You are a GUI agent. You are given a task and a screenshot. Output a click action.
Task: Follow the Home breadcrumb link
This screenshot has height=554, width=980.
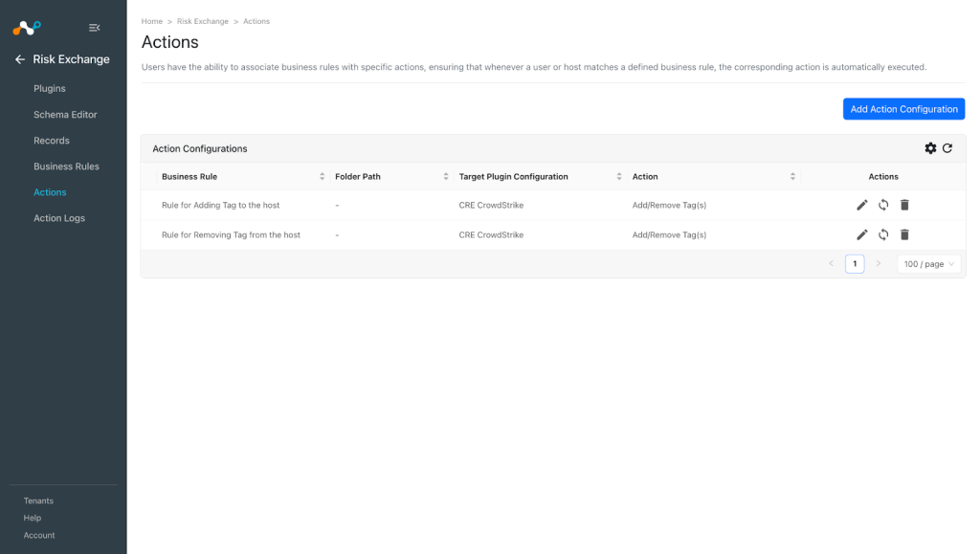(152, 21)
